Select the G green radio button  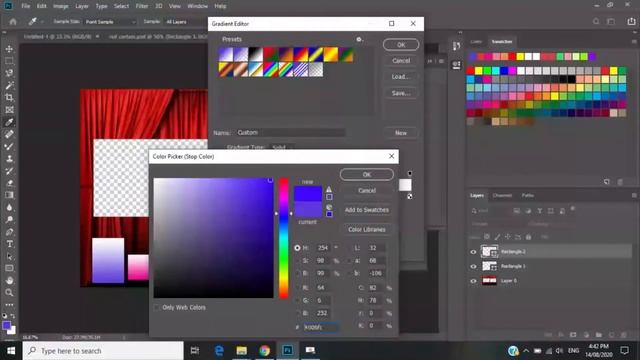(297, 300)
